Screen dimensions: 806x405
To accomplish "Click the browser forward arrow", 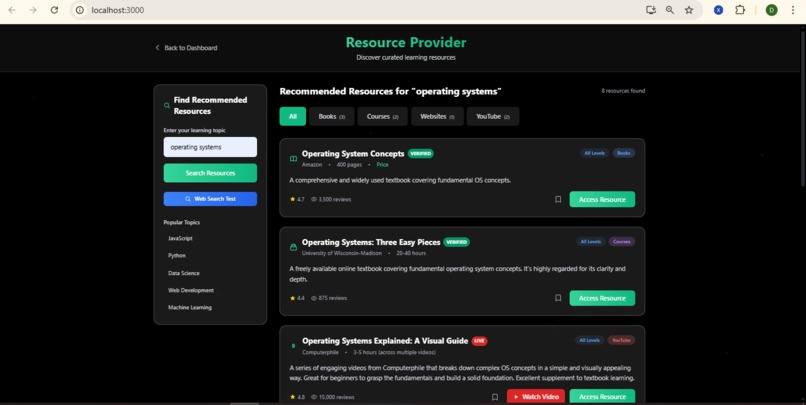I will 33,10.
